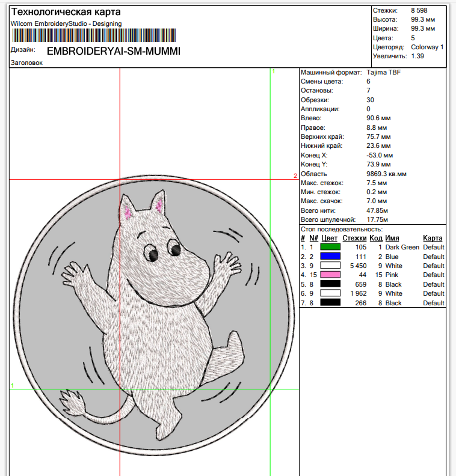
Task: Click the black swatch in row 7
Action: [x=330, y=302]
